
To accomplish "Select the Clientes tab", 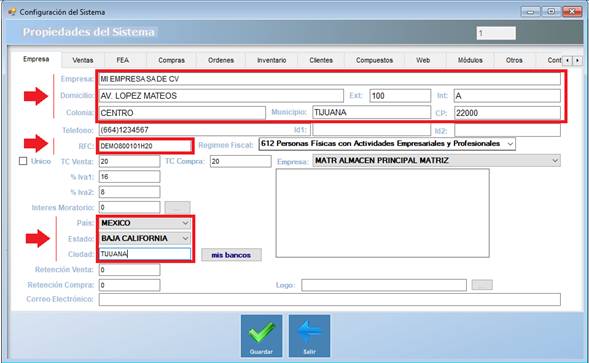I will pos(321,60).
